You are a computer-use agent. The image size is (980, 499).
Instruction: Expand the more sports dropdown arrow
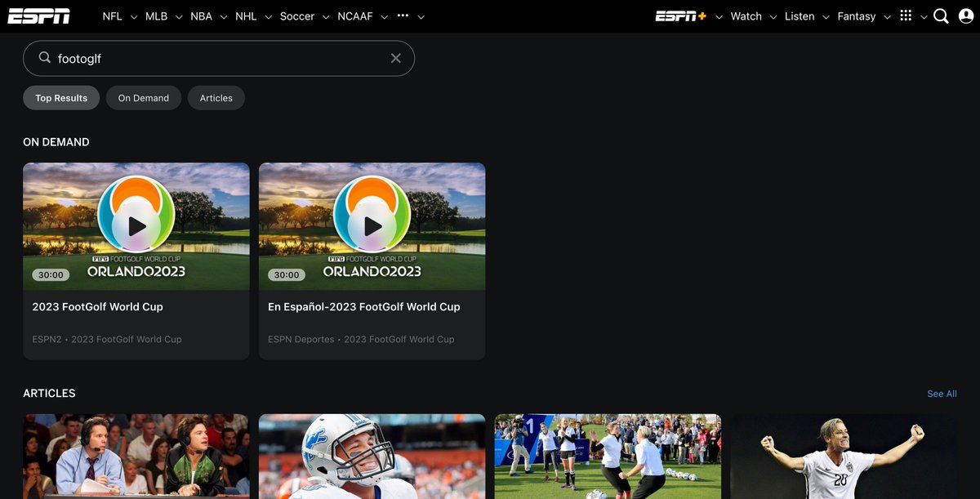(x=421, y=17)
